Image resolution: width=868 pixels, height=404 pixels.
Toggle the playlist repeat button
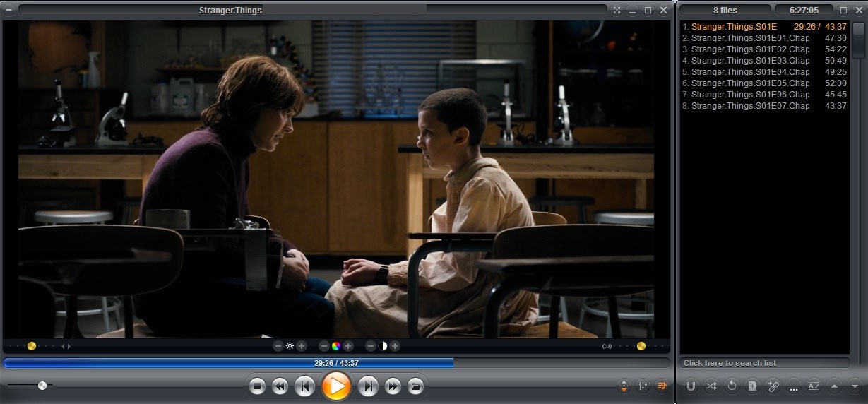click(x=732, y=386)
